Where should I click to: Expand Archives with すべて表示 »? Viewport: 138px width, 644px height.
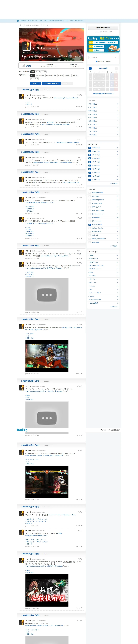(114, 183)
